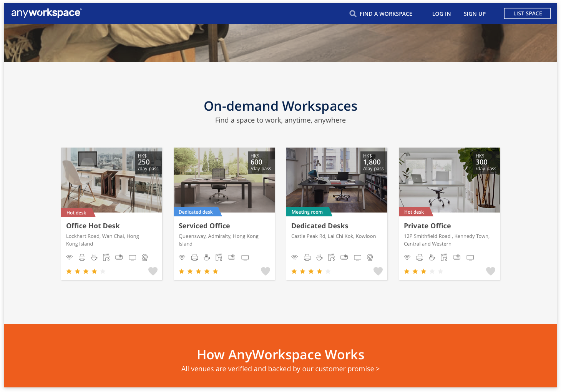
Task: Click the monitor icon on Private Office card
Action: (470, 258)
